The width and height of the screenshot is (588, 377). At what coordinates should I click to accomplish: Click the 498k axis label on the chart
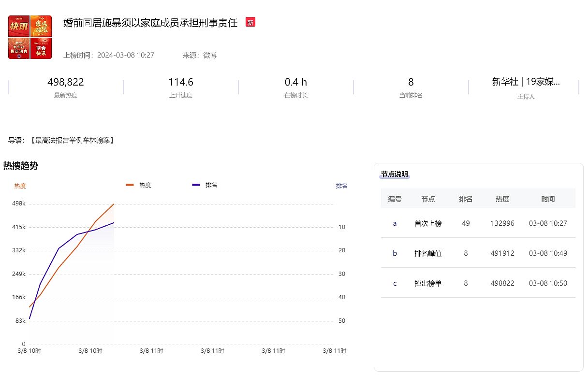pyautogui.click(x=19, y=203)
